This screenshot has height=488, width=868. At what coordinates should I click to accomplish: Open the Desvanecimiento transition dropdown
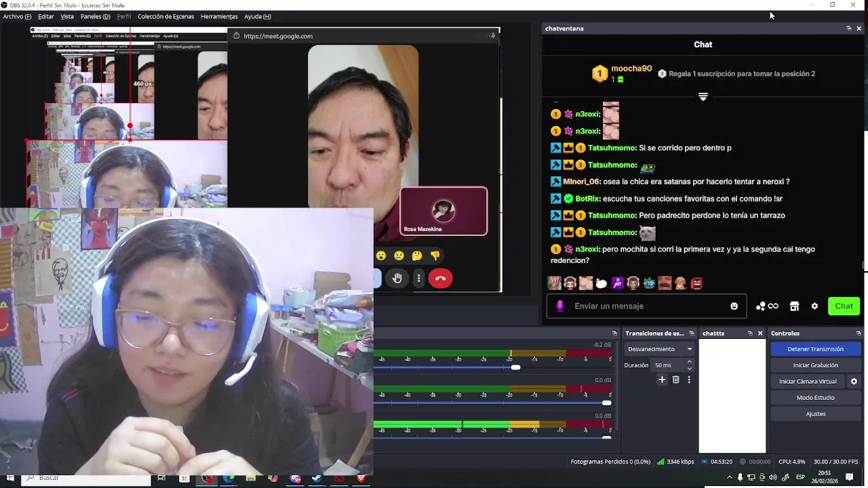click(659, 349)
